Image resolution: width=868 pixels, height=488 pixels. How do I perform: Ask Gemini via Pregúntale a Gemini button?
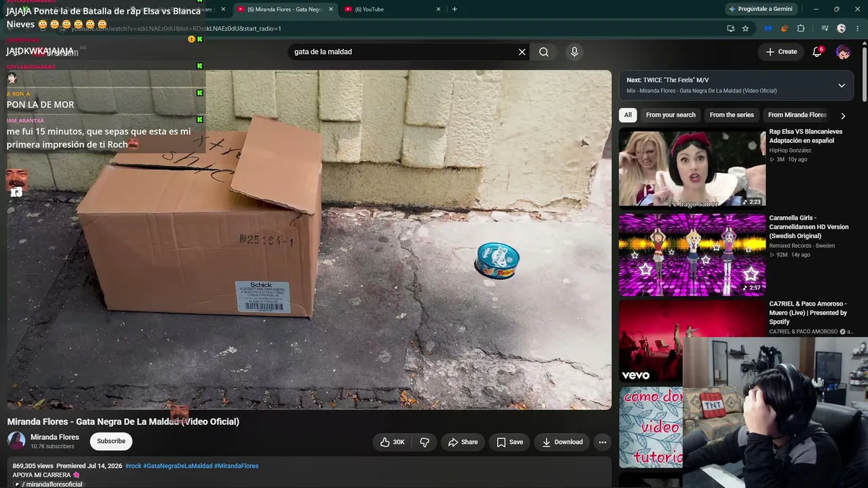coord(759,9)
